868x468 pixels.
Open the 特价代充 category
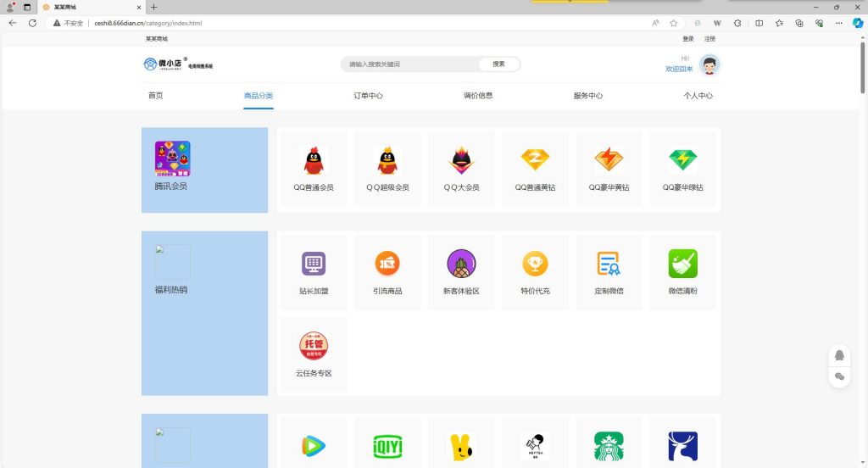tap(535, 272)
